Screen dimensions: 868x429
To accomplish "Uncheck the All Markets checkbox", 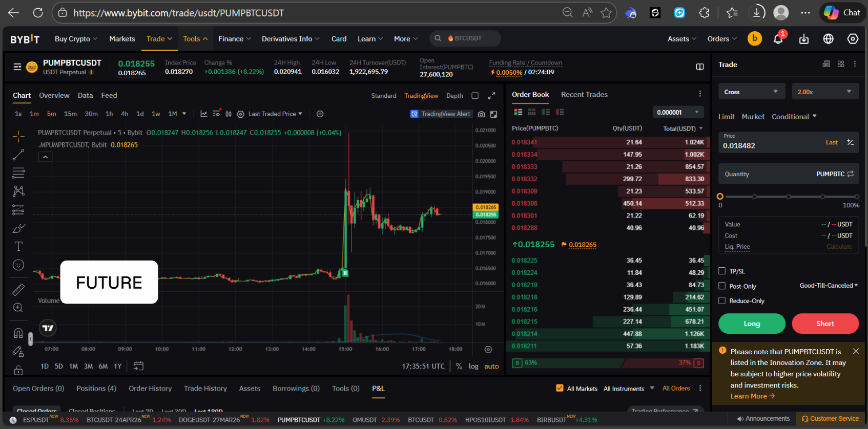I will pos(560,388).
